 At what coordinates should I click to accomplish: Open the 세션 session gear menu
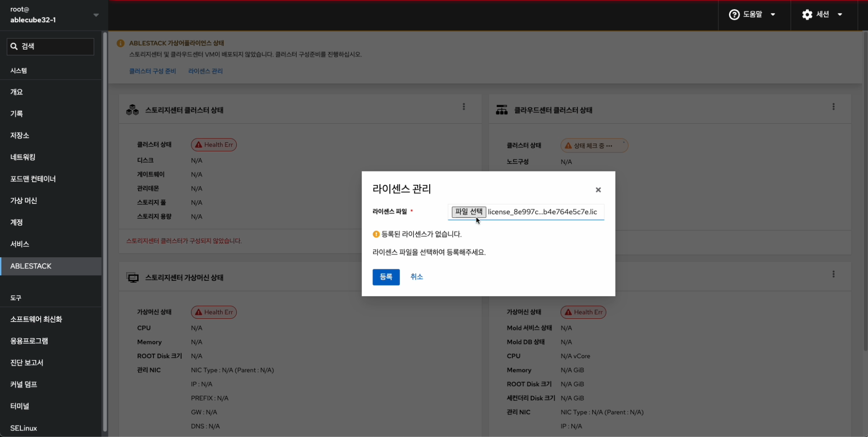pyautogui.click(x=822, y=15)
